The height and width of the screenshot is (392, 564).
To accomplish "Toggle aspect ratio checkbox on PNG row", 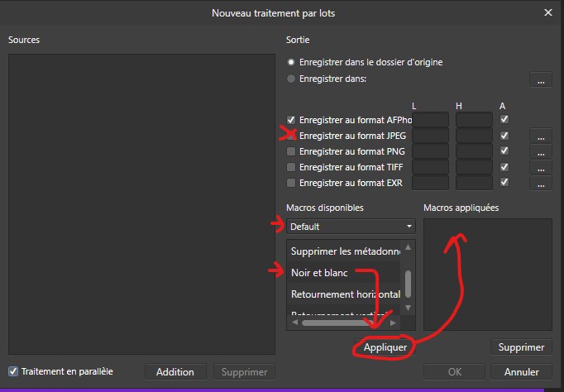I will 504,151.
